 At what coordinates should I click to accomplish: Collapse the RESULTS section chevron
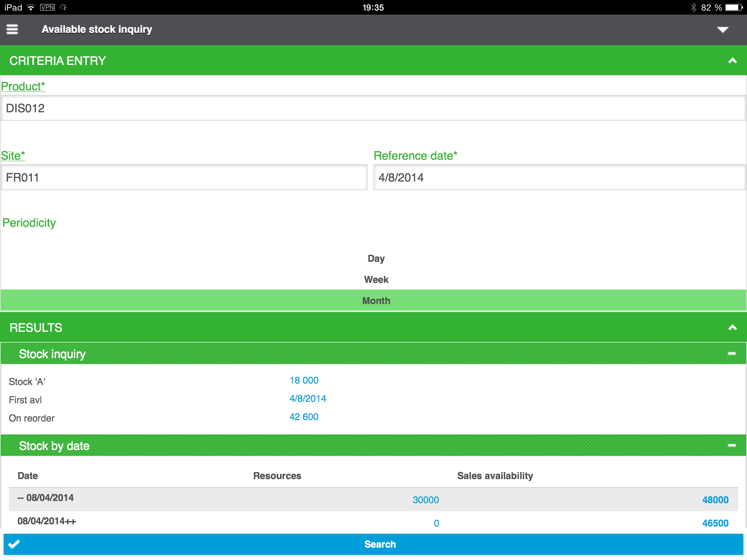[x=732, y=327]
